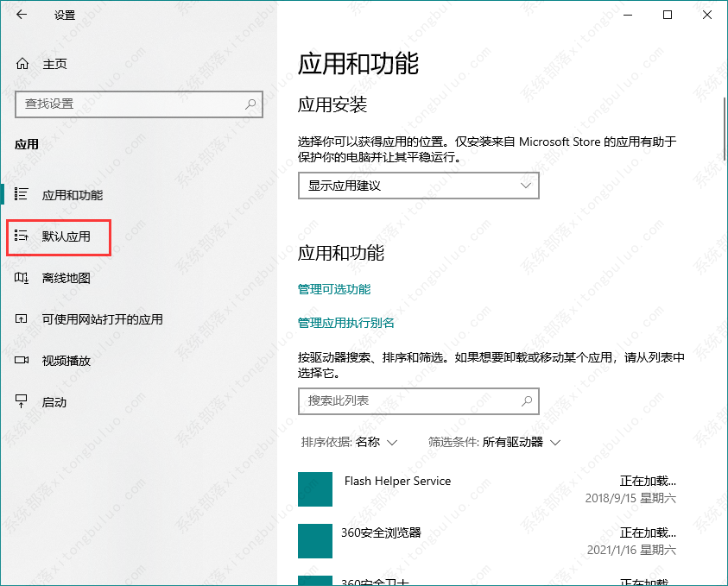This screenshot has height=586, width=728.
Task: Click the vertical scrollbar on the right
Action: click(x=724, y=129)
